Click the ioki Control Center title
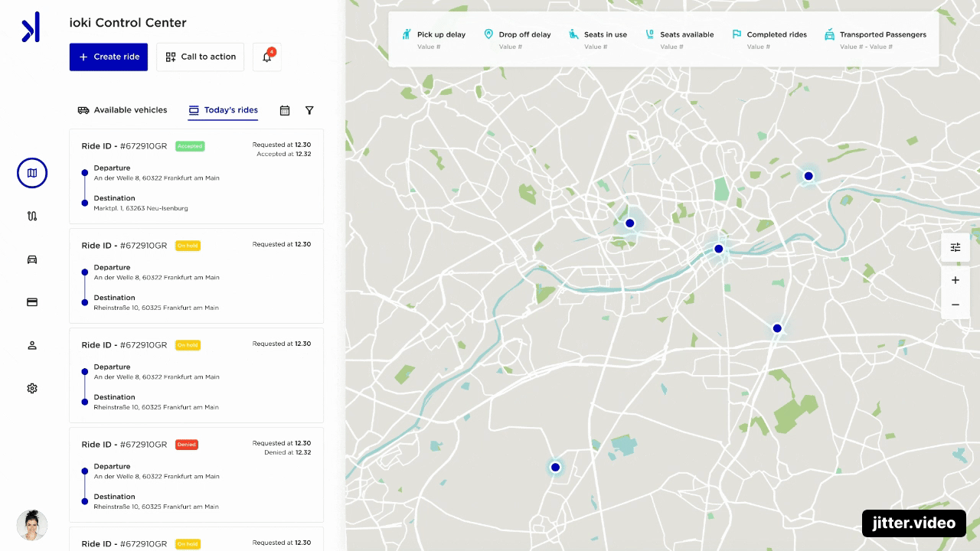Image resolution: width=980 pixels, height=551 pixels. pos(128,23)
